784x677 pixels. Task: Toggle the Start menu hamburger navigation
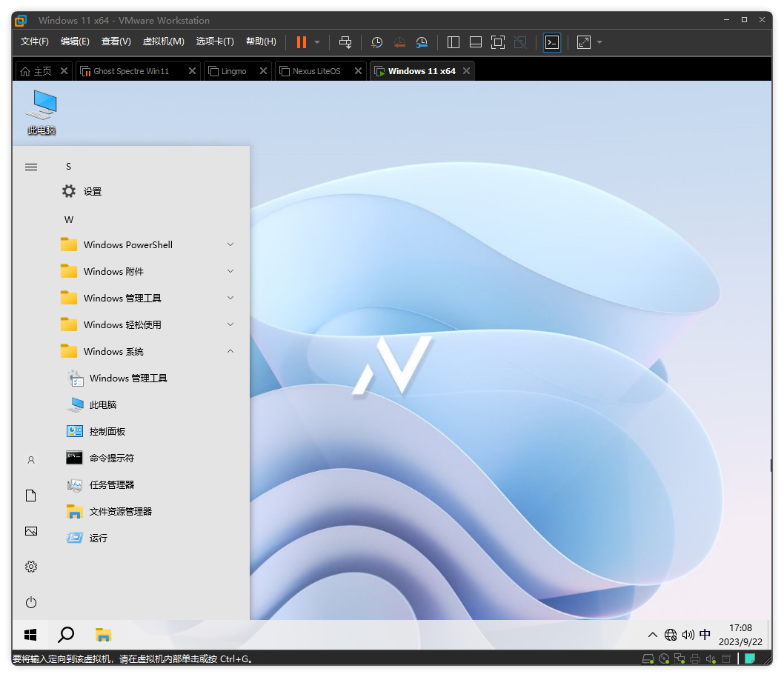tap(31, 167)
